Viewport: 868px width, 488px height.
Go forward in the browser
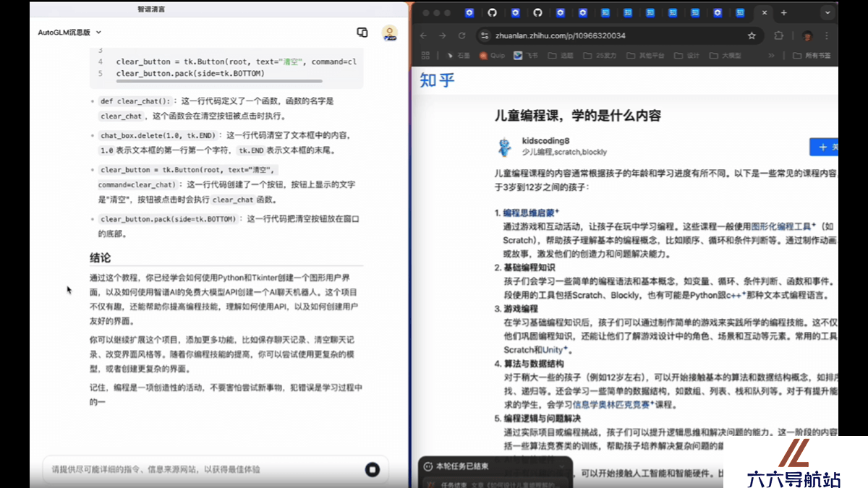[x=443, y=35]
